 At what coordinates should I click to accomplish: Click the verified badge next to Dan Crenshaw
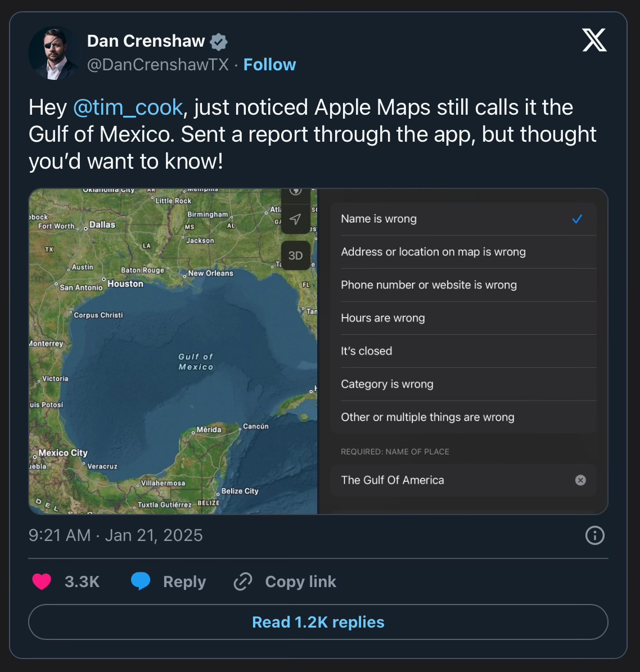[x=218, y=42]
